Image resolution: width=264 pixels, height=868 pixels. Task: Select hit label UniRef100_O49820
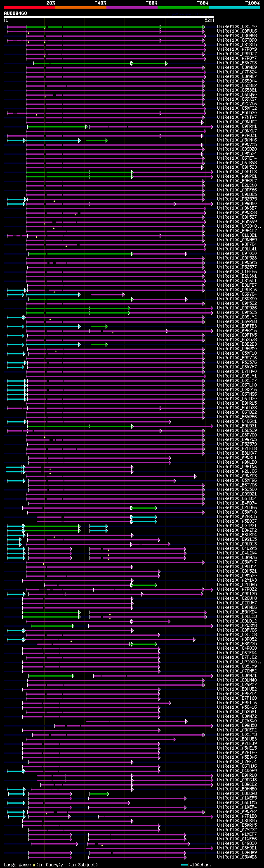click(237, 844)
